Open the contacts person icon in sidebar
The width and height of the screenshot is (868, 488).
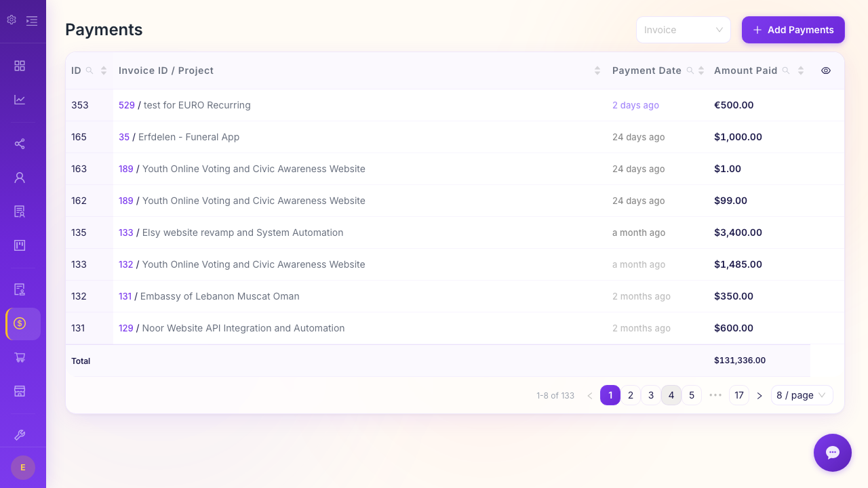[19, 177]
